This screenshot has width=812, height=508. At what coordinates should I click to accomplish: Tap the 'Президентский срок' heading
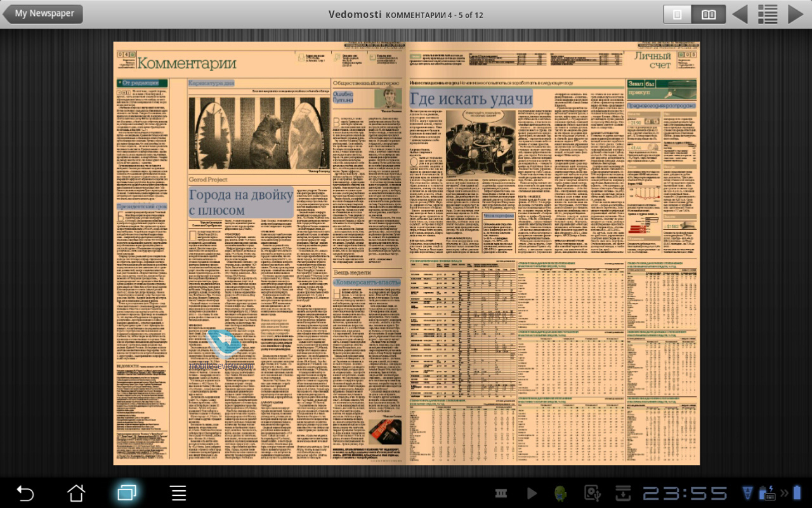tap(141, 207)
